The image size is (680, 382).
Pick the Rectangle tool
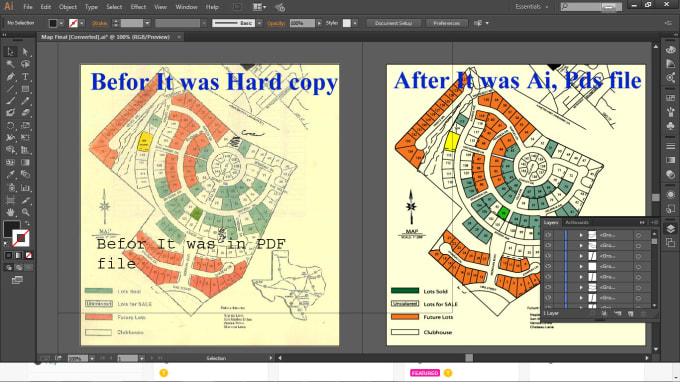tap(26, 89)
